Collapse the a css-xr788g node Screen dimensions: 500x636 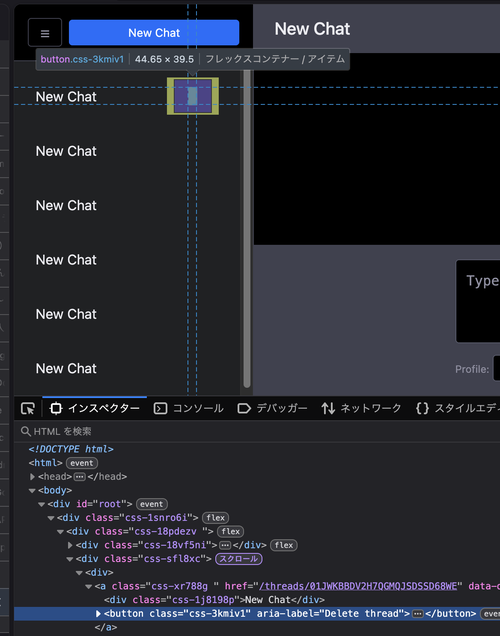89,587
